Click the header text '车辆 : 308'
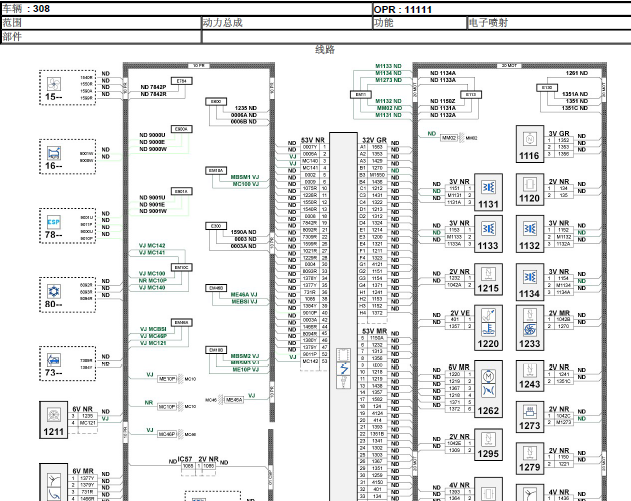631x501 pixels. pos(26,9)
